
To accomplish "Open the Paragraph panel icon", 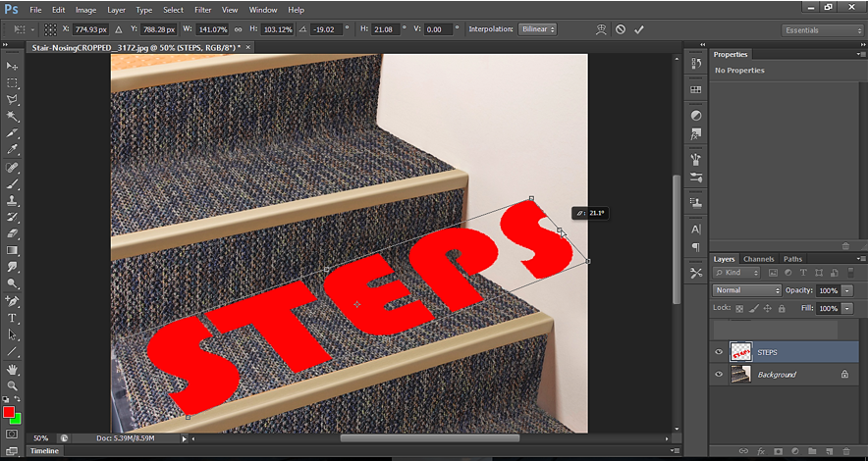I will pyautogui.click(x=696, y=247).
